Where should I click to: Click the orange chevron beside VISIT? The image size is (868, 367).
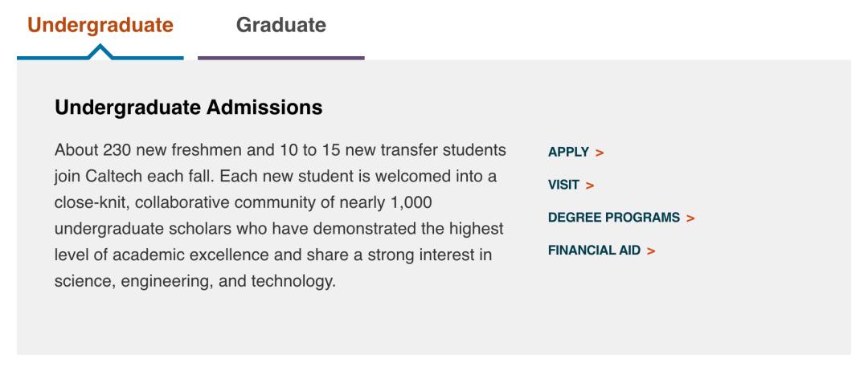tap(590, 186)
